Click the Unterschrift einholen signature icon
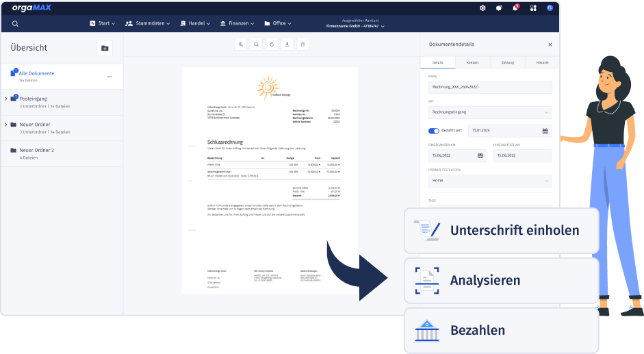This screenshot has height=354, width=644. [x=427, y=231]
